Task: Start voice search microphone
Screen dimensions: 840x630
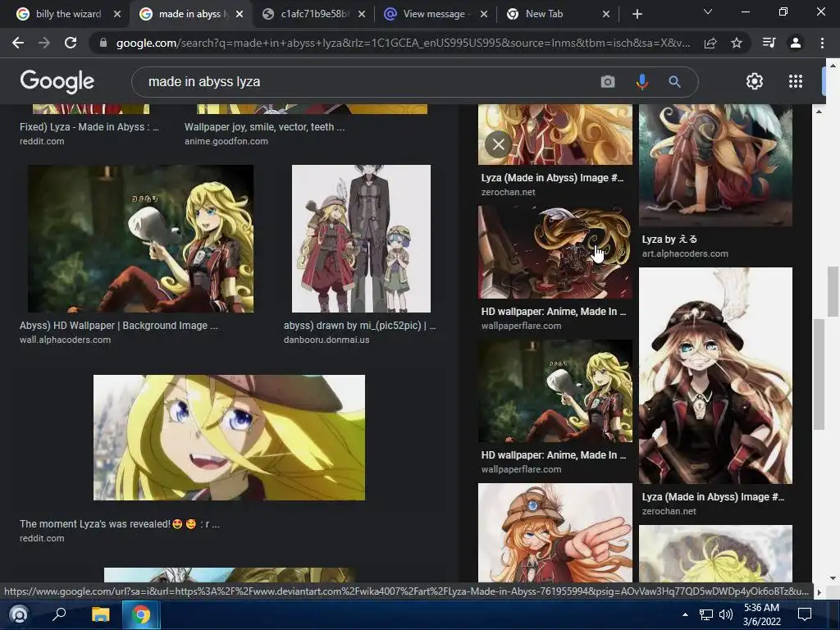Action: 641,81
